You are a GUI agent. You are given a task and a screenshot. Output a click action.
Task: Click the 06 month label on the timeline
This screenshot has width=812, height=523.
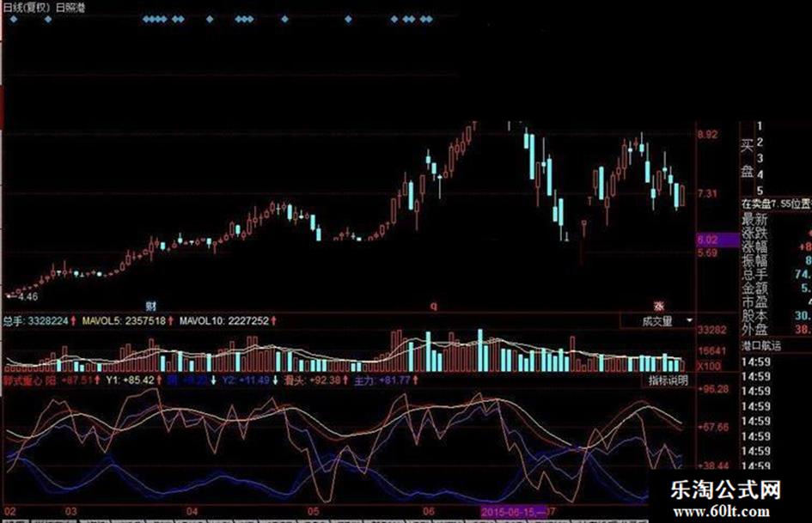coord(428,512)
